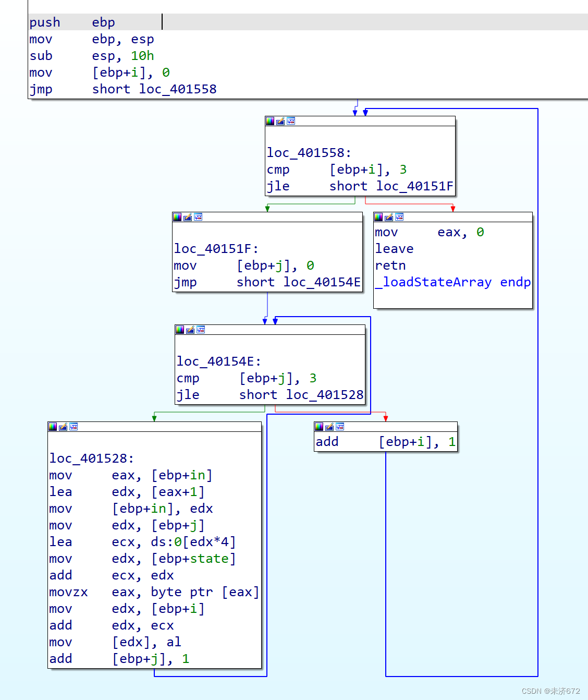Click the 'mov [ebp+j], 0' instruction
Viewport: 588px width, 700px height.
tap(244, 265)
